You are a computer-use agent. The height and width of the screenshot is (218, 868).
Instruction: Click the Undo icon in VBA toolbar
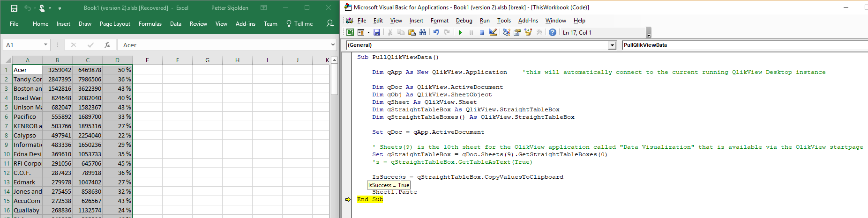pos(436,32)
